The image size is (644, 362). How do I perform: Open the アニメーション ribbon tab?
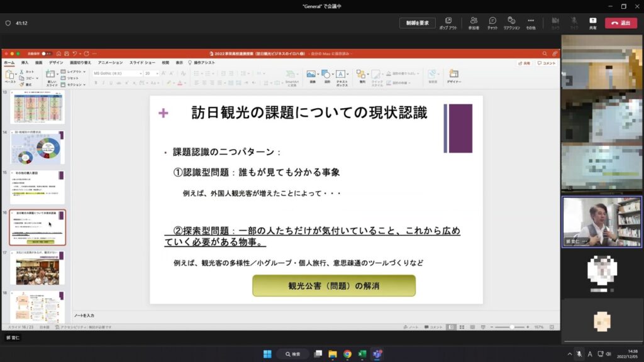tap(110, 63)
